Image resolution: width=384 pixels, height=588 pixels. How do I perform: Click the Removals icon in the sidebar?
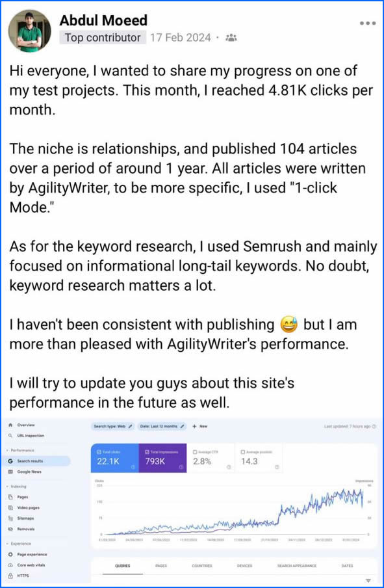coord(11,529)
